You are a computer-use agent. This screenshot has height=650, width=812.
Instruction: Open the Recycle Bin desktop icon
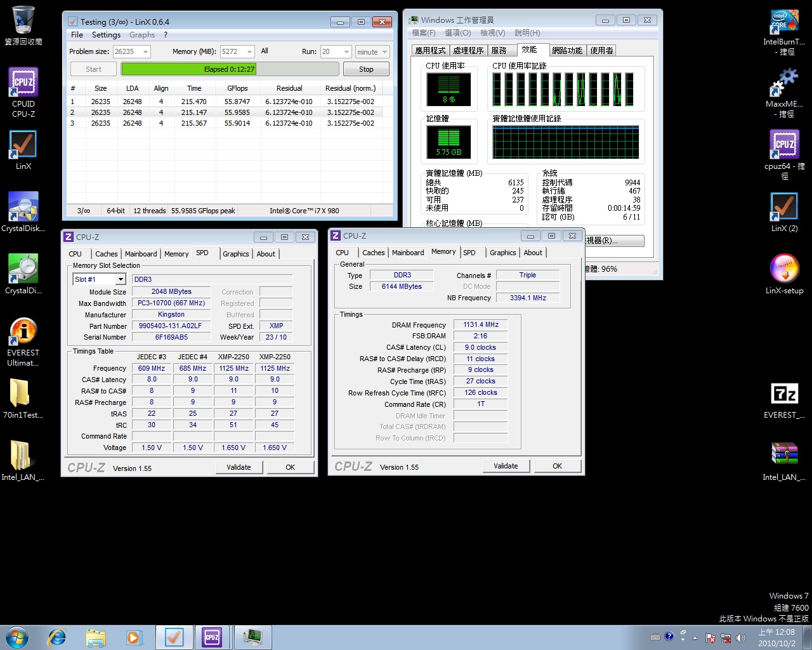[23, 25]
